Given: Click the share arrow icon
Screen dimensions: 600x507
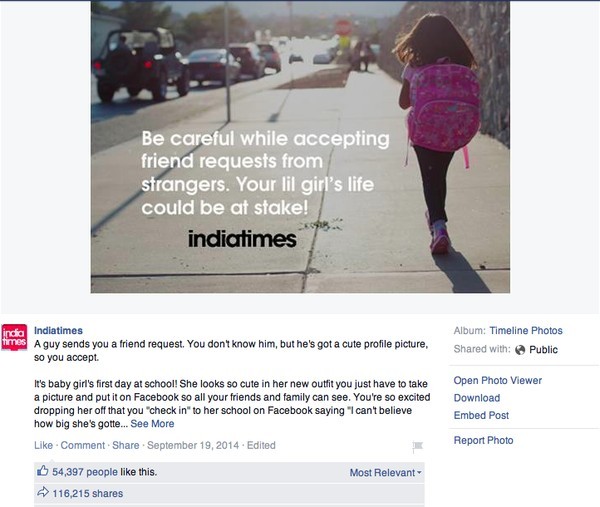Looking at the screenshot, I should [43, 492].
